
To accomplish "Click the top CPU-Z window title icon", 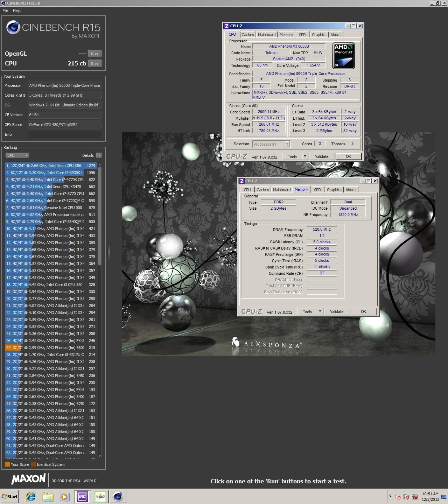I will tap(227, 26).
